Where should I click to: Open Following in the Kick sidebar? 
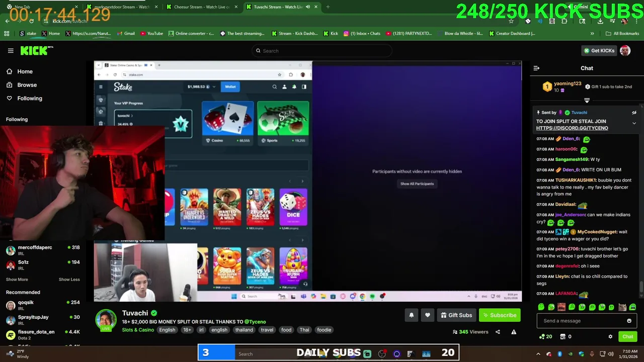[24, 99]
